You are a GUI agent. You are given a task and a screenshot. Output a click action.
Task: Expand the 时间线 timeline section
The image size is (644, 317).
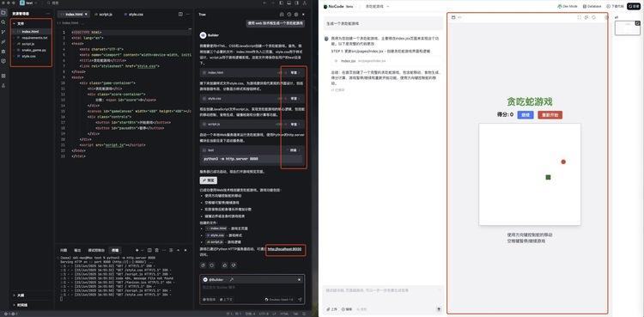coord(21,305)
